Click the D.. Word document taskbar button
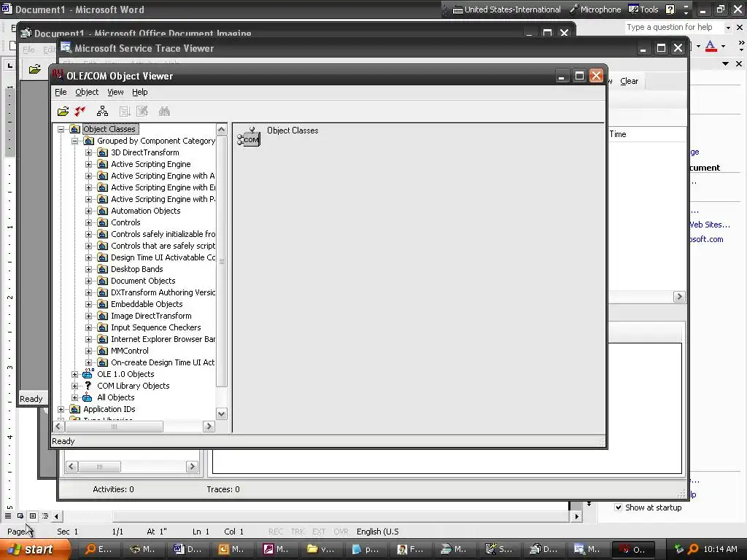Screen dimensions: 747x560 187,549
